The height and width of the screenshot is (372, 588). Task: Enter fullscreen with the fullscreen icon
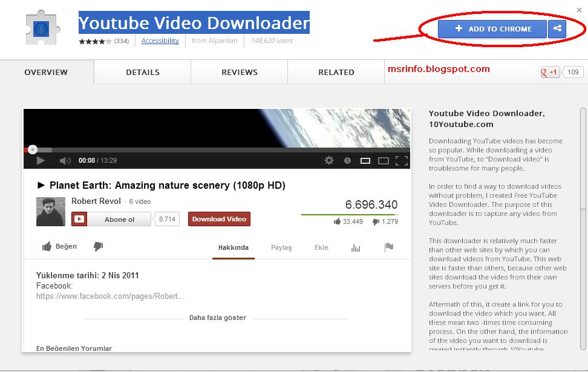click(402, 161)
